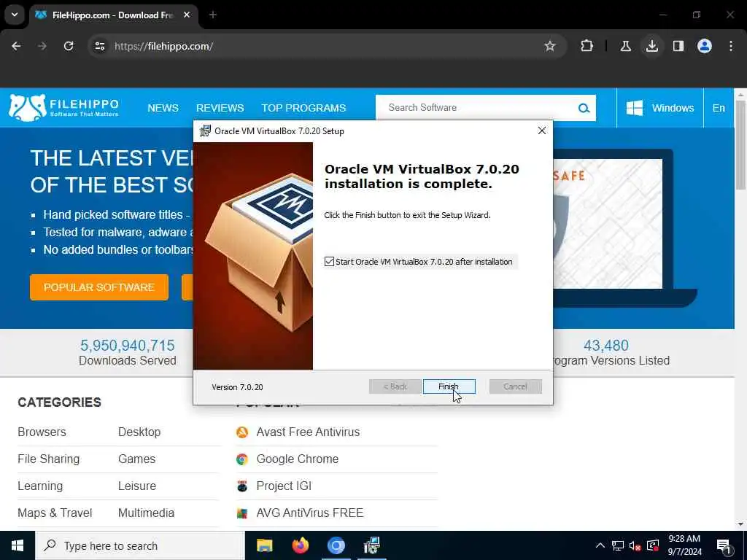Open the Learning category
The height and width of the screenshot is (560, 747).
tap(40, 486)
